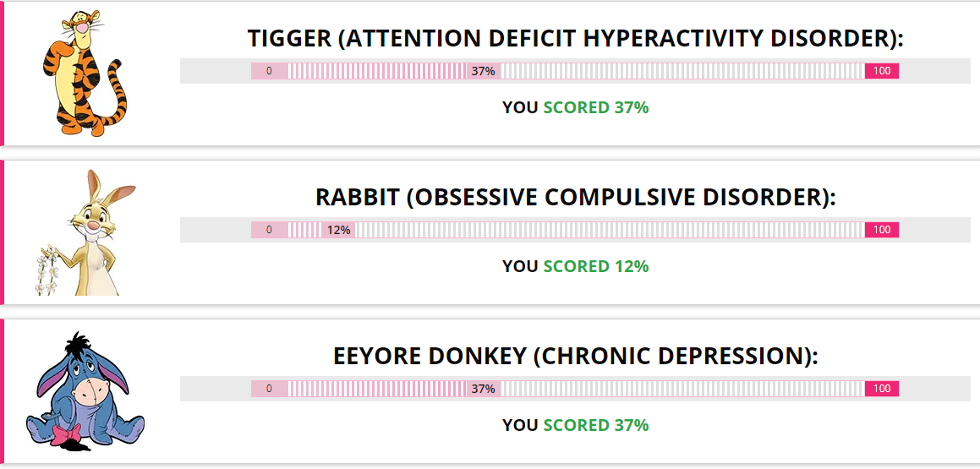Click the Rabbit character image
This screenshot has width=980, height=469.
[85, 232]
